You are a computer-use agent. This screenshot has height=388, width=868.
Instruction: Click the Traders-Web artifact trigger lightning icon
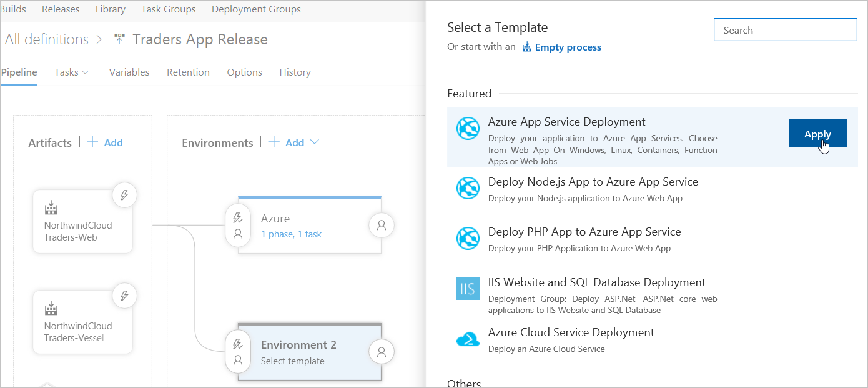pos(124,196)
